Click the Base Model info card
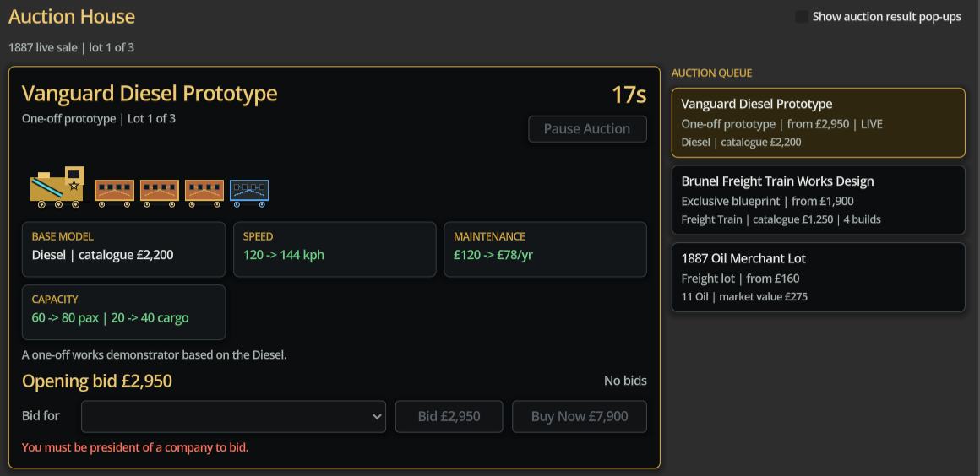The image size is (980, 476). [x=123, y=249]
